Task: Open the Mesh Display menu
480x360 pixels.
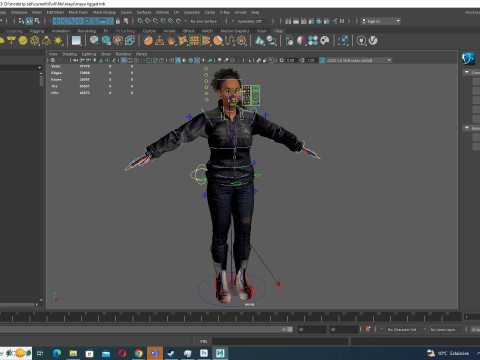Action: [x=104, y=12]
